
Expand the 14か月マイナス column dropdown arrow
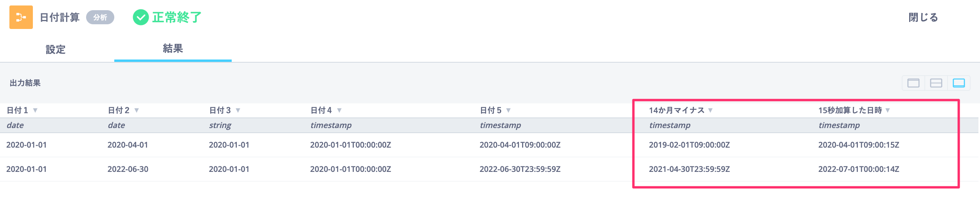point(710,110)
